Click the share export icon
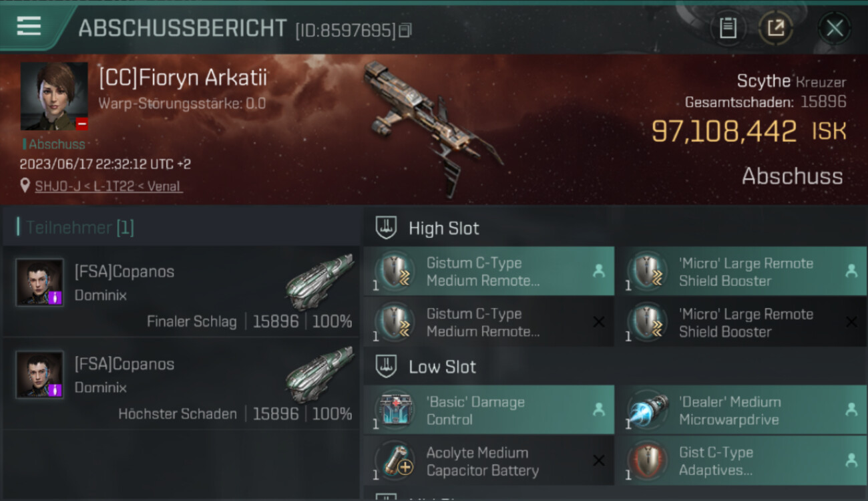The width and height of the screenshot is (868, 501). pos(775,28)
